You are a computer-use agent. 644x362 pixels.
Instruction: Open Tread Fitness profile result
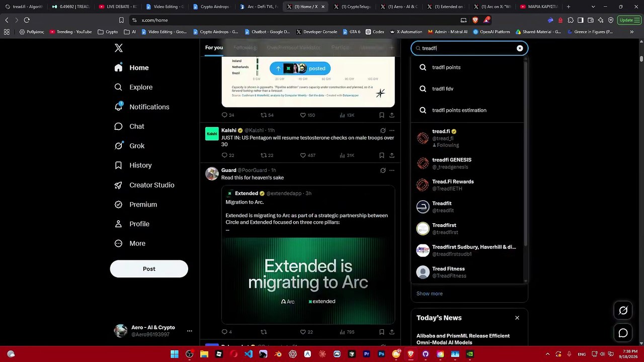468,272
